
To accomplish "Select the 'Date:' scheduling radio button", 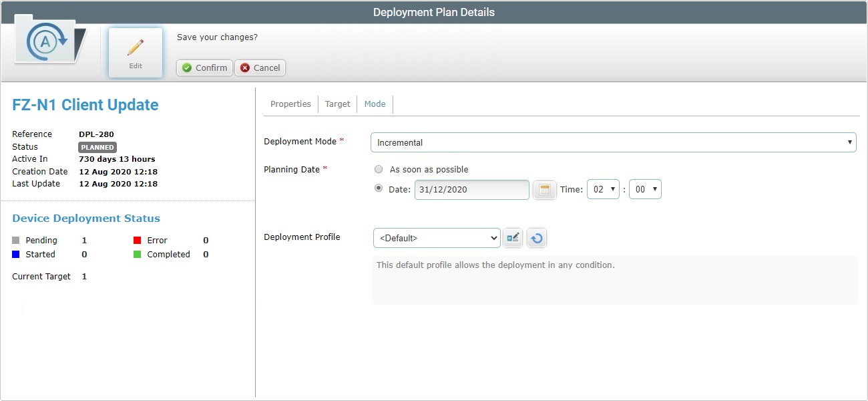I will coord(378,188).
